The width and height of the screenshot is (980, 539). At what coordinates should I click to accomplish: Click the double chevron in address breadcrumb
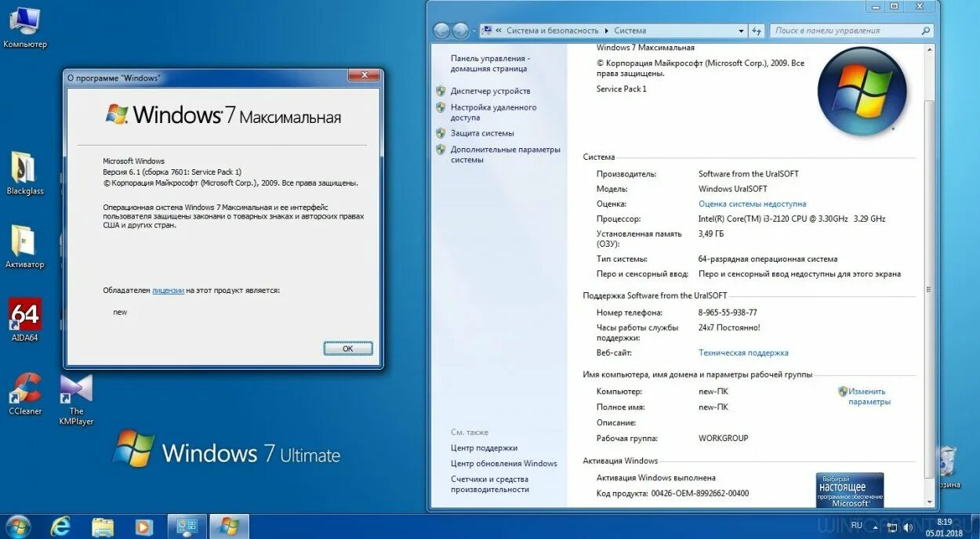click(499, 31)
